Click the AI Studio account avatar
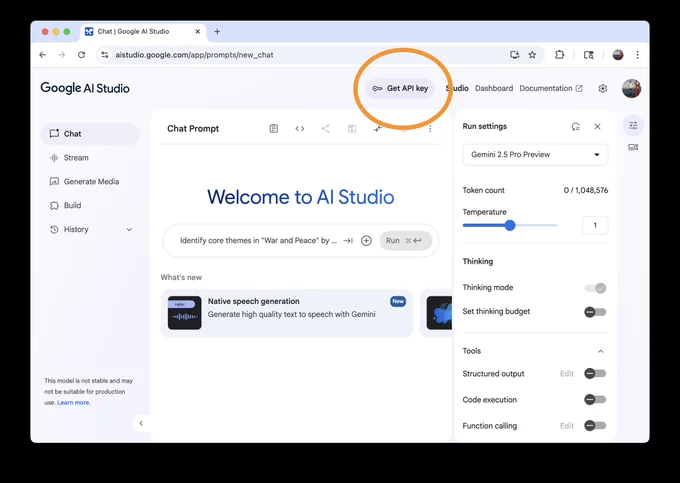The image size is (680, 483). tap(631, 88)
